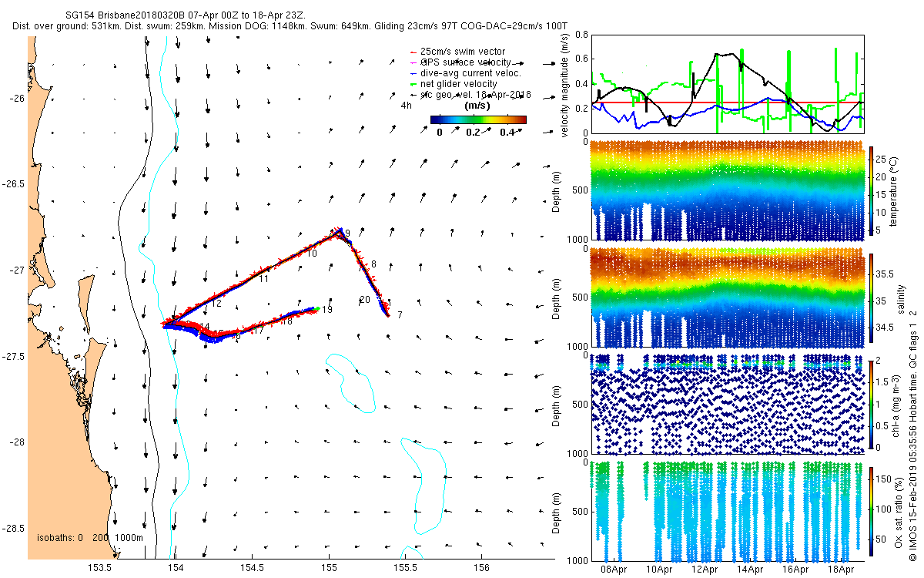Click the 'isobaths: 0 200 1000m' note

click(89, 537)
